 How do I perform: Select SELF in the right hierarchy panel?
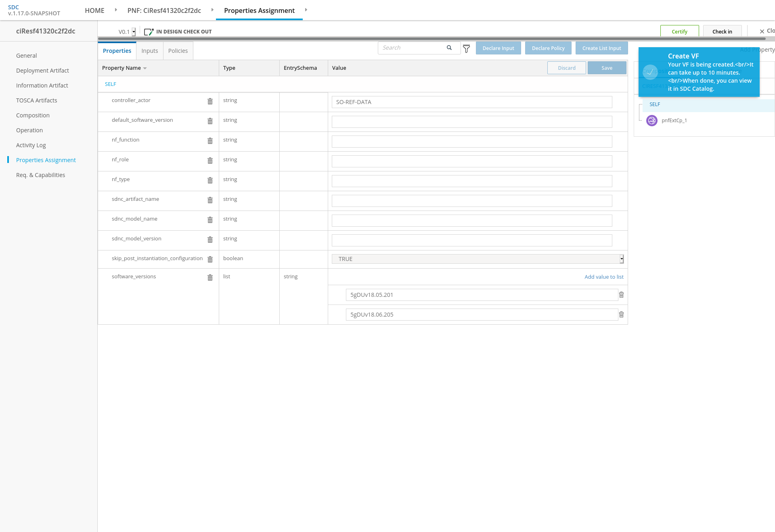pos(655,104)
